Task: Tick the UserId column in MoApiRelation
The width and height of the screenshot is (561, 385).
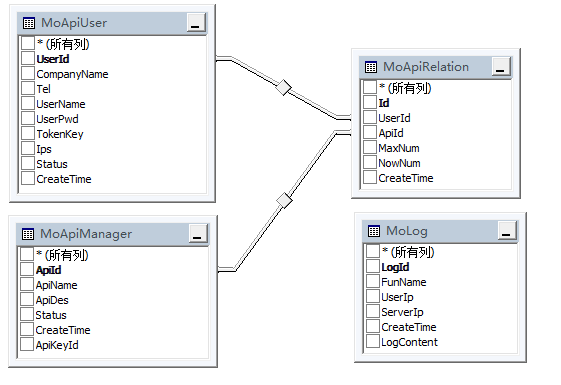Action: point(370,117)
